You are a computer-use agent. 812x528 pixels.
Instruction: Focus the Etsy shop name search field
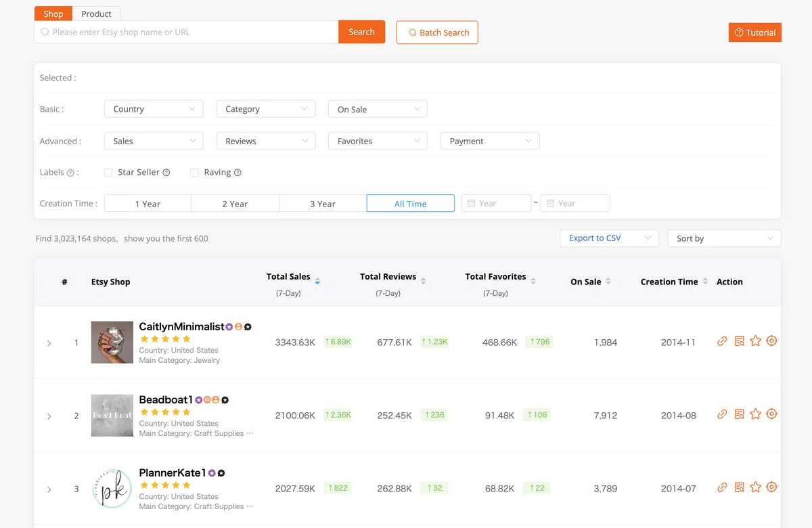click(186, 32)
